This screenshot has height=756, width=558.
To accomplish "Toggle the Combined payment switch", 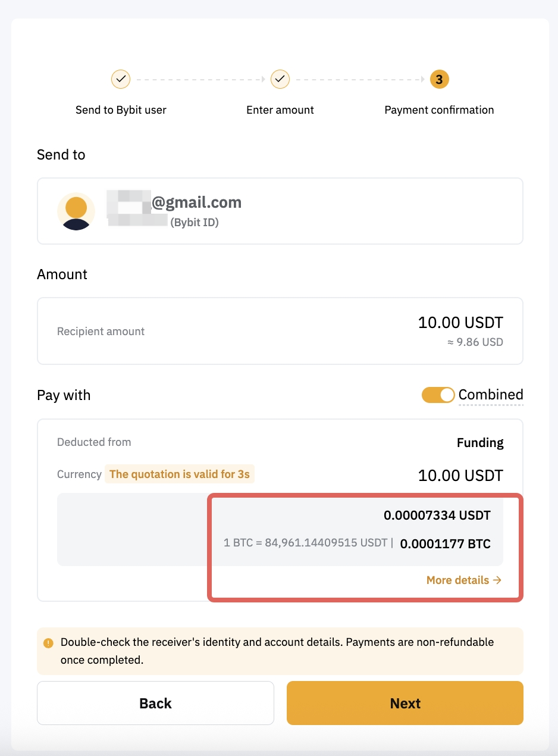I will pos(438,395).
